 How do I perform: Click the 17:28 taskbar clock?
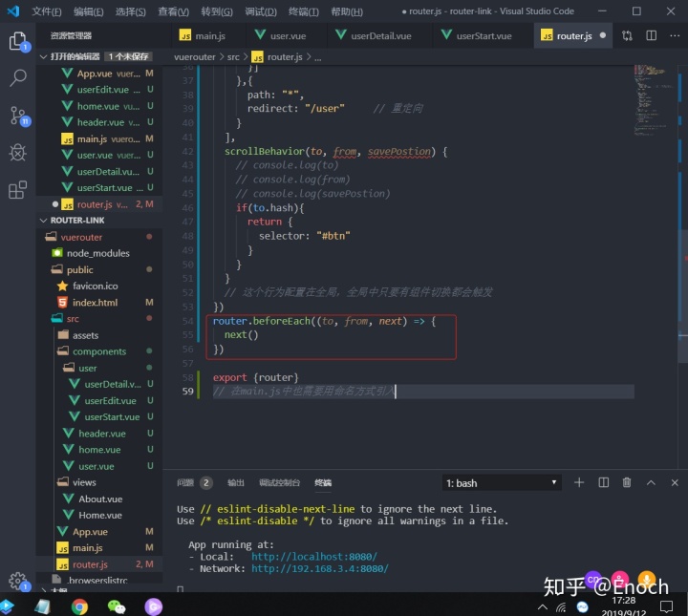(x=623, y=600)
